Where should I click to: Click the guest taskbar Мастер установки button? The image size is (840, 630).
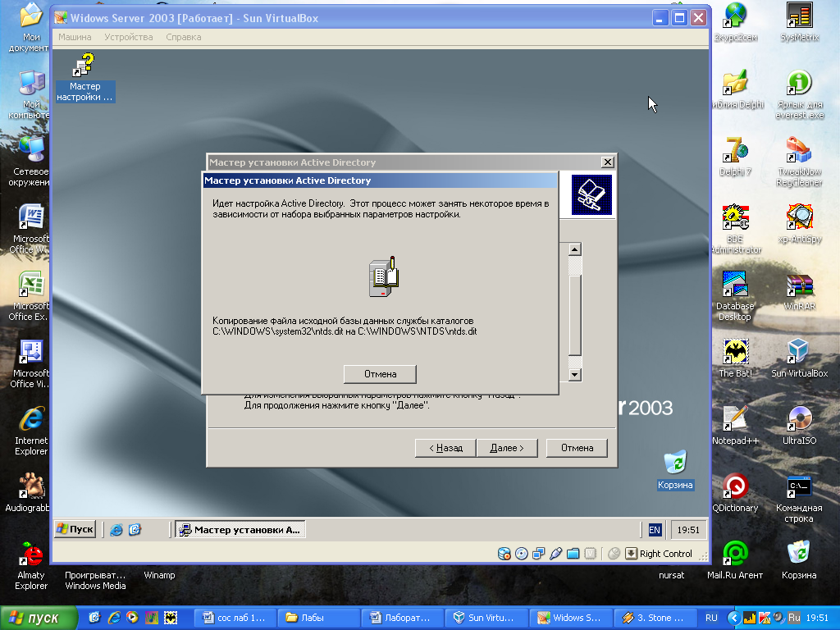pyautogui.click(x=240, y=530)
